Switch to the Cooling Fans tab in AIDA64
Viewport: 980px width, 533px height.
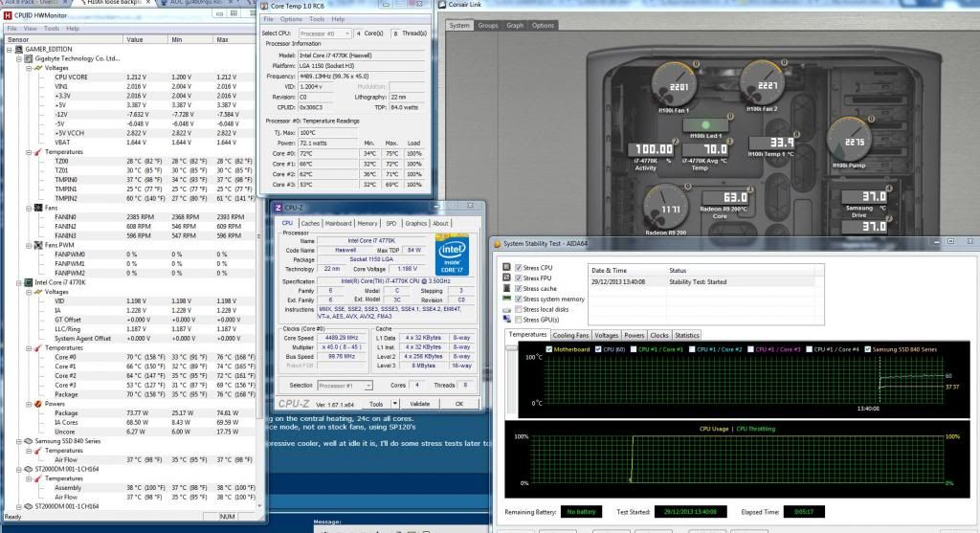[571, 335]
